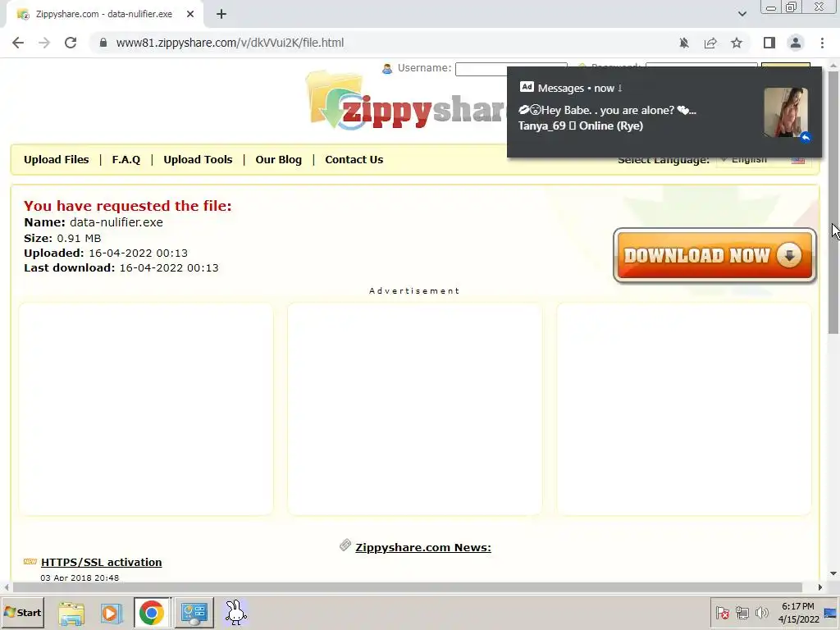Image resolution: width=840 pixels, height=630 pixels.
Task: Click the Ad badge in notification
Action: click(x=527, y=87)
